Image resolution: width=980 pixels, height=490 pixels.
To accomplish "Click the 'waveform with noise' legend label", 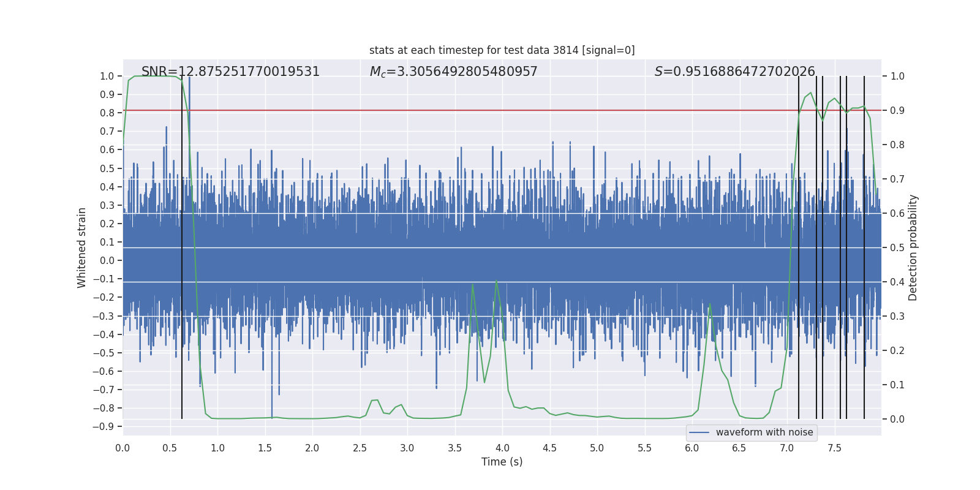I will click(764, 432).
